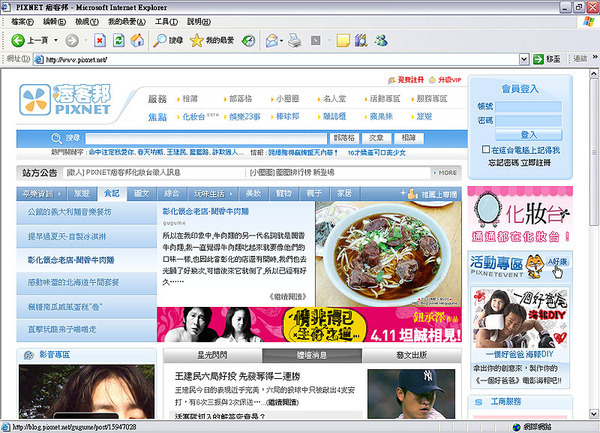The image size is (600, 433).
Task: Click the grey Forward arrow icon
Action: click(72, 40)
